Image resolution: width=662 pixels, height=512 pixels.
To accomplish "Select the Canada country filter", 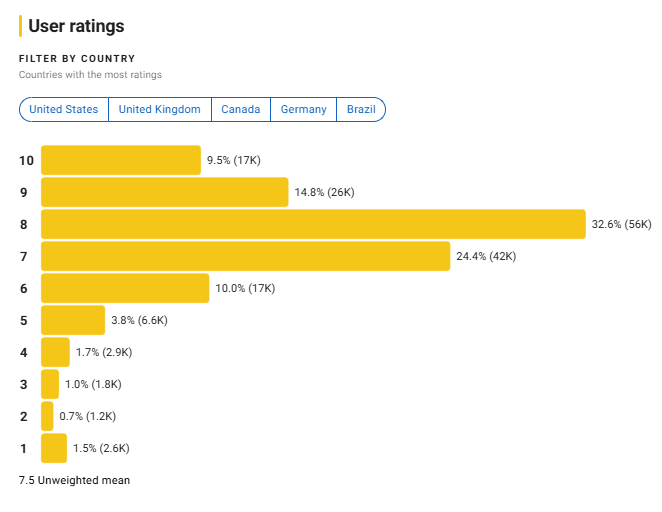I will tap(241, 110).
